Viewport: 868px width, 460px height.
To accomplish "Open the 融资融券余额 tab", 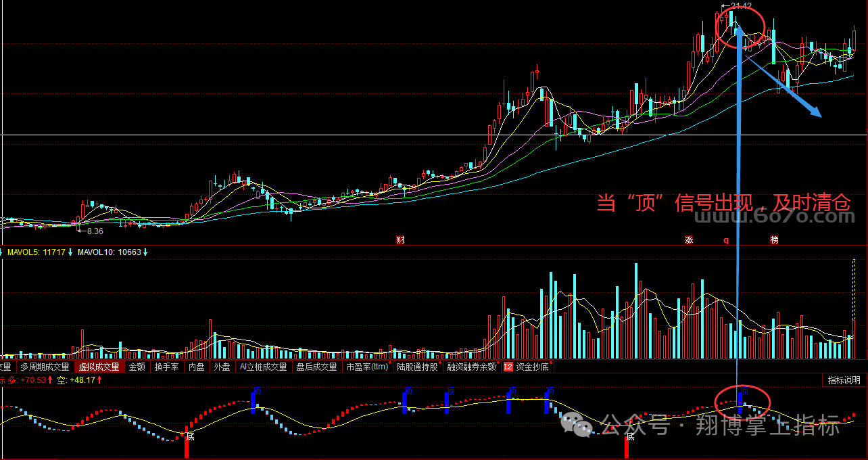I will (471, 367).
